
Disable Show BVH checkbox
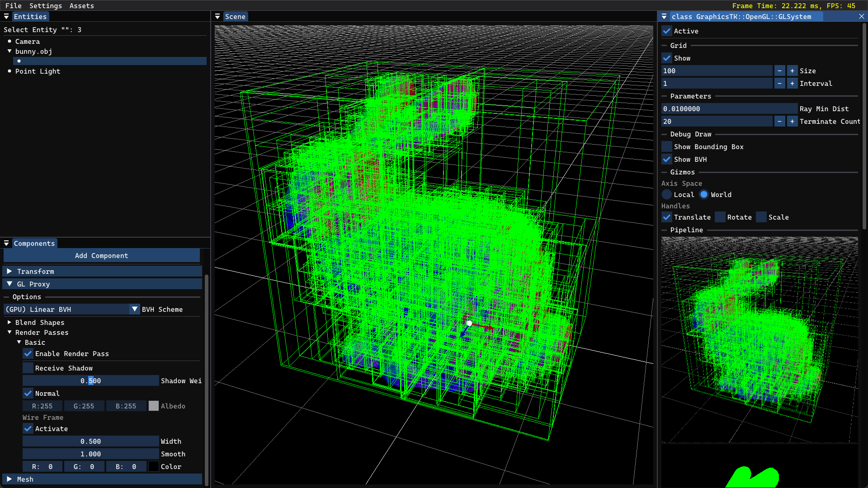[x=667, y=160]
